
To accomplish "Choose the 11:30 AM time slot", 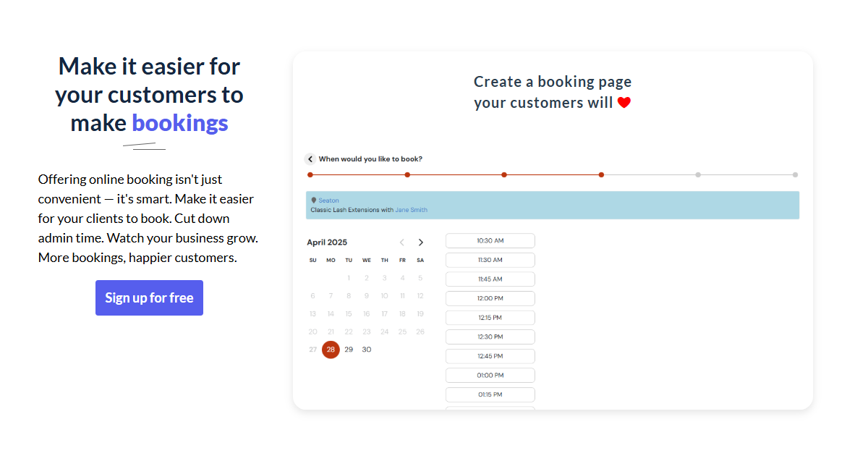I will tap(490, 260).
